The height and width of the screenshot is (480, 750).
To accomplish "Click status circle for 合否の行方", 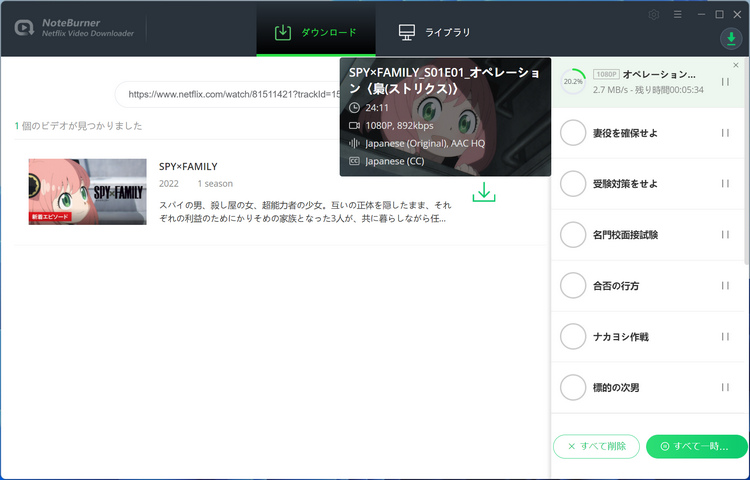I will (x=573, y=285).
